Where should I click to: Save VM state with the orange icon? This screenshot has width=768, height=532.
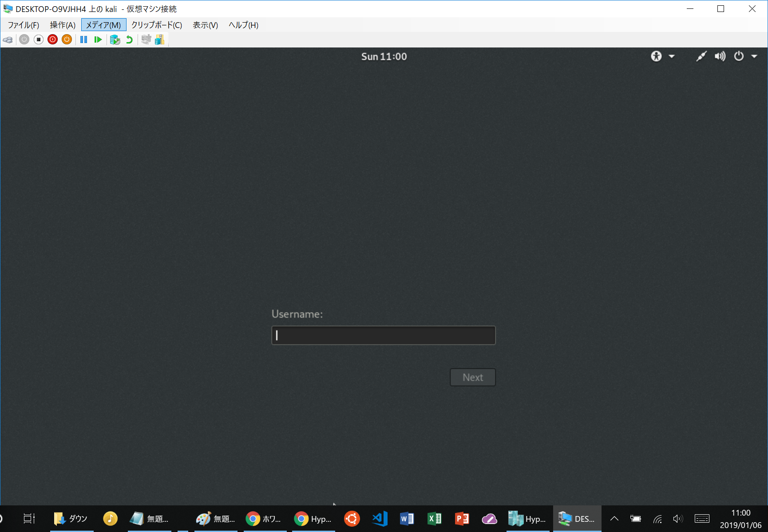[x=67, y=40]
